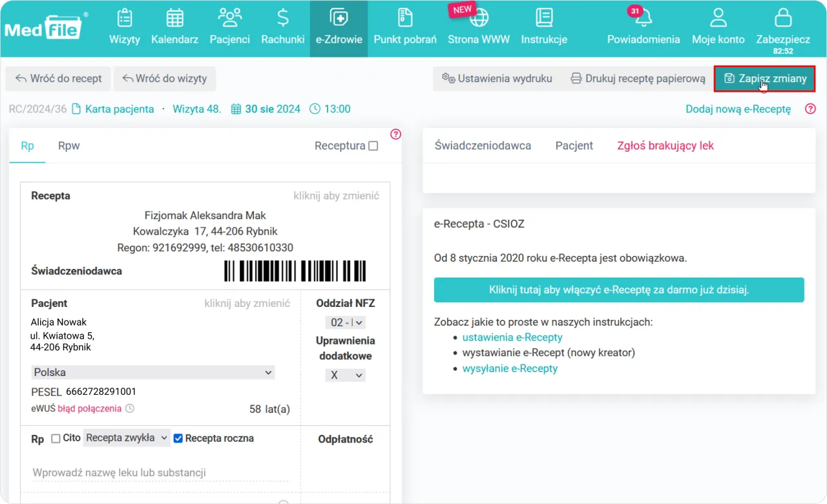827x504 pixels.
Task: Open the Uprawnienia dodatkowe dropdown
Action: point(345,375)
